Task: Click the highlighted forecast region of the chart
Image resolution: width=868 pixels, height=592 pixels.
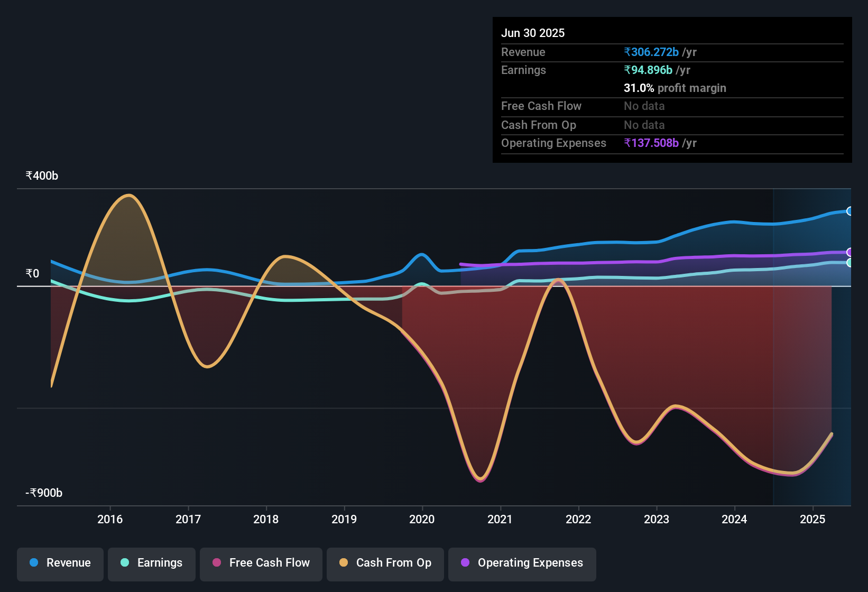Action: click(809, 344)
